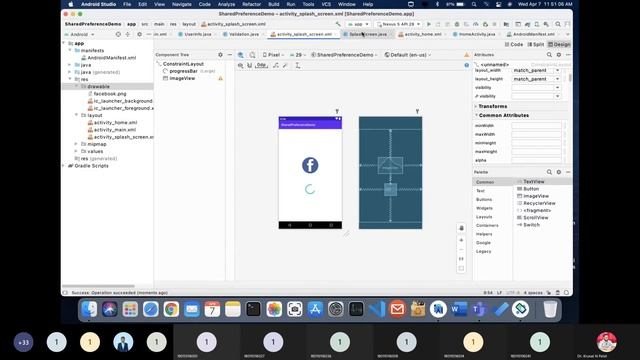Select the design surface select tool icon

[x=241, y=55]
